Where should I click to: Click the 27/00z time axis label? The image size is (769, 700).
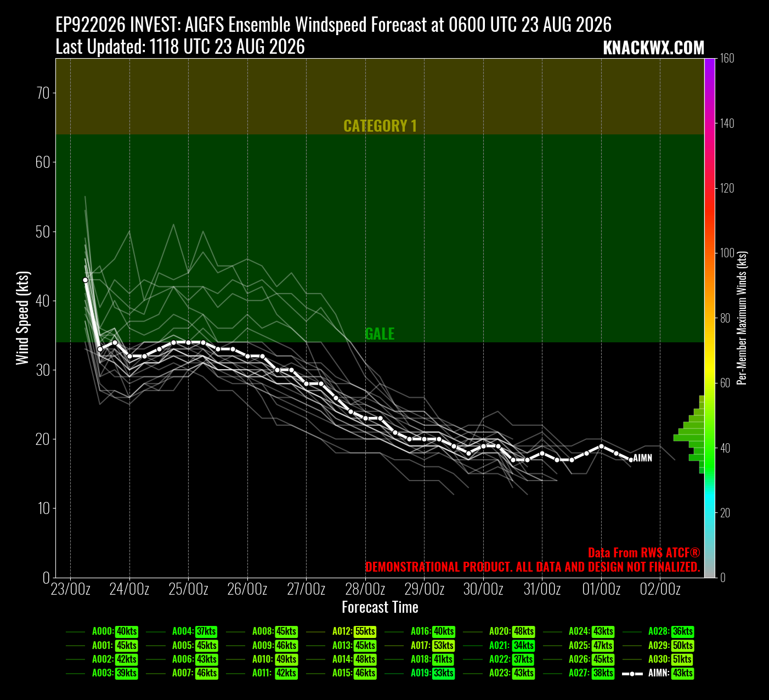coord(306,589)
